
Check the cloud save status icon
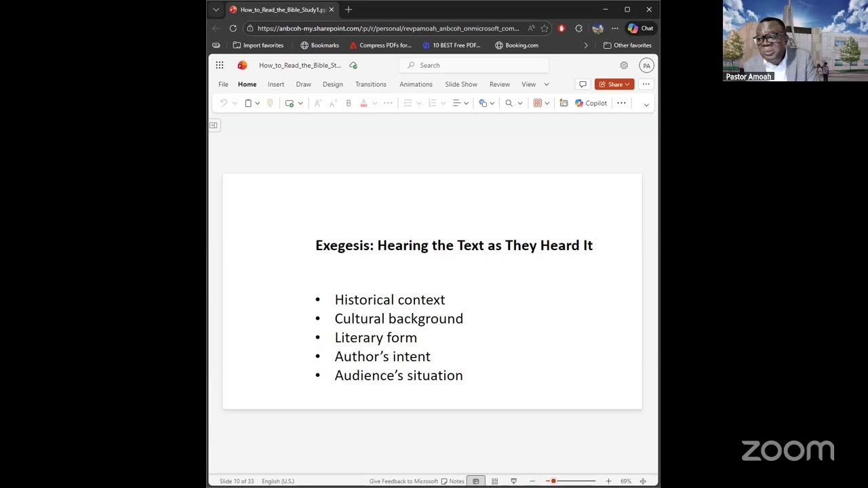coord(353,65)
